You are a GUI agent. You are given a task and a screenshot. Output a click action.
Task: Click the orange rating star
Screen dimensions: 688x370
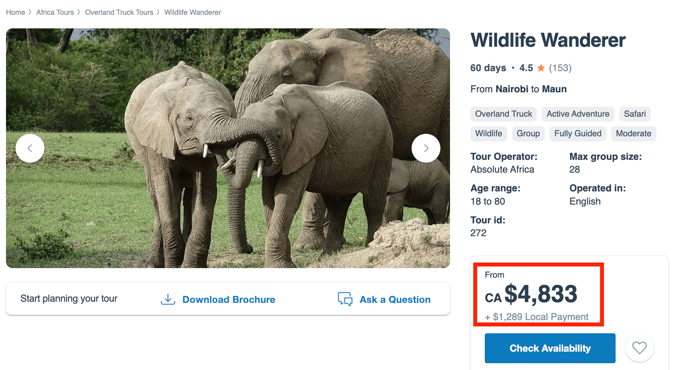click(x=541, y=68)
